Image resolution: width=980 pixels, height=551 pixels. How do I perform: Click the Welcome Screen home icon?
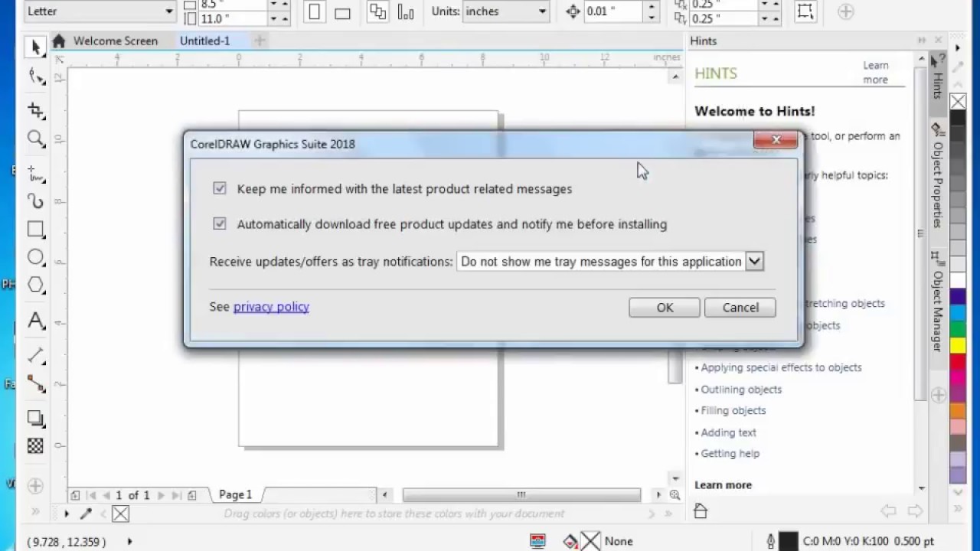tap(59, 41)
